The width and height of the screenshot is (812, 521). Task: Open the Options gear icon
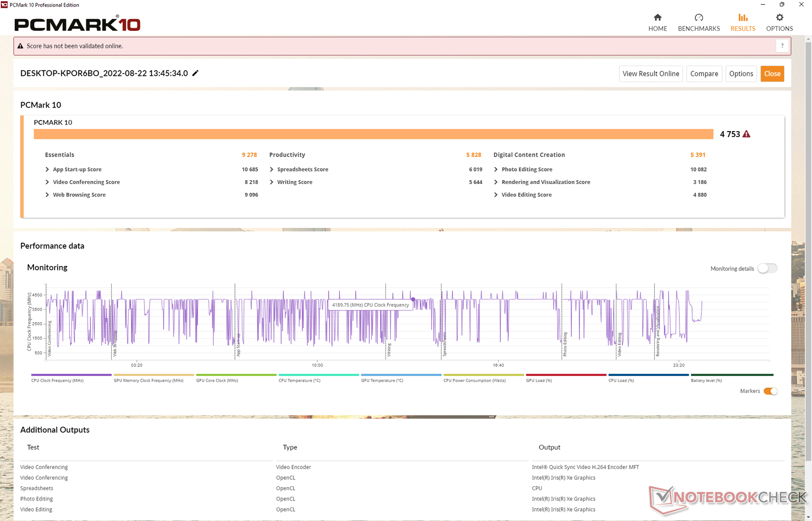pyautogui.click(x=779, y=18)
